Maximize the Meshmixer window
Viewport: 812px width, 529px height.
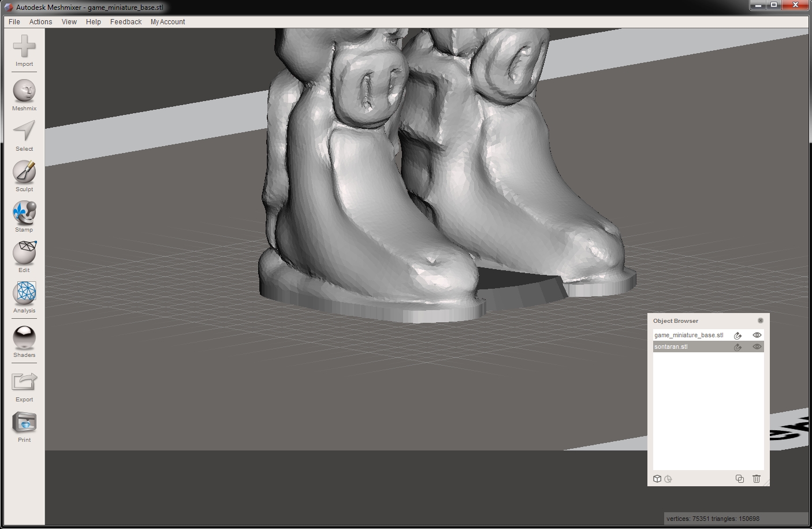pyautogui.click(x=774, y=5)
